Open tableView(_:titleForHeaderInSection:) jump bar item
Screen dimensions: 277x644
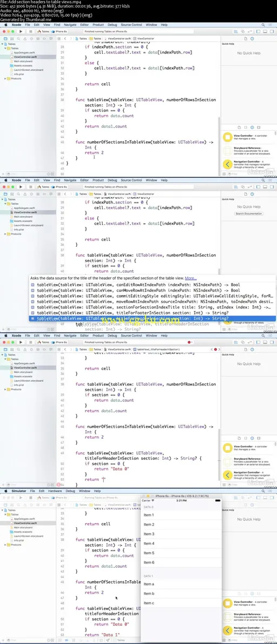(156, 350)
